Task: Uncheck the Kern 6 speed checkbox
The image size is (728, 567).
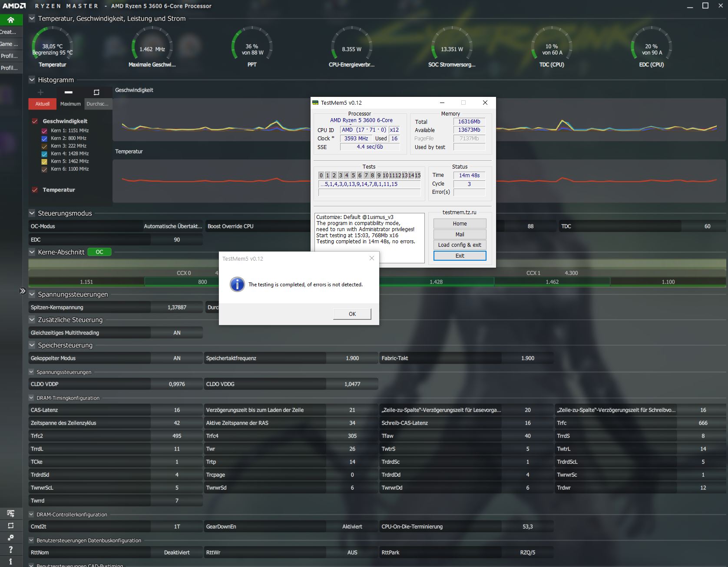Action: coord(44,169)
